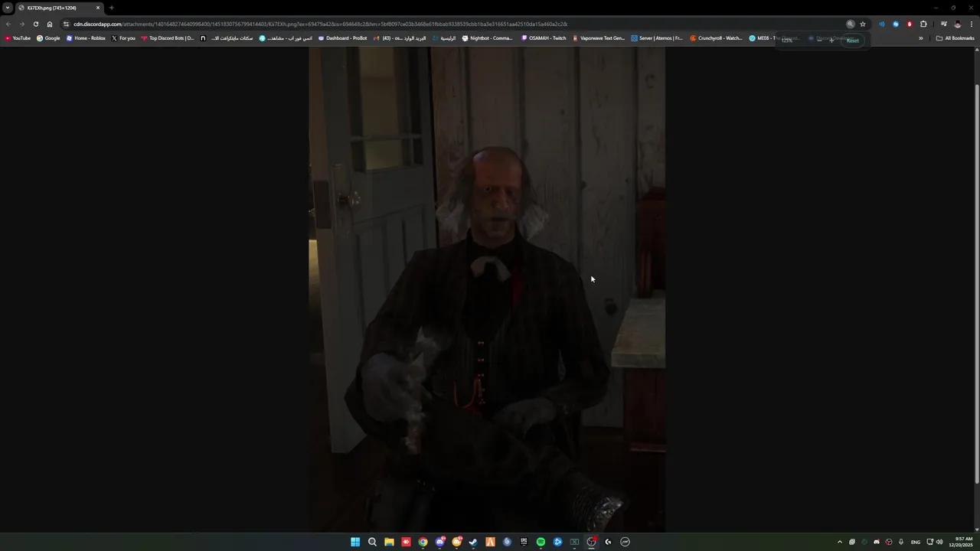
Task: Click the browser back arrow
Action: [x=8, y=24]
